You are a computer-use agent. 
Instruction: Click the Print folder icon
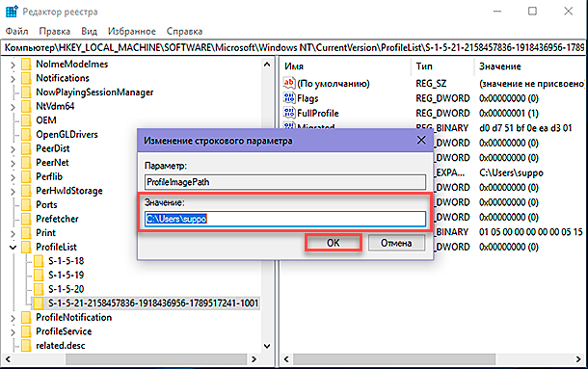pos(26,233)
